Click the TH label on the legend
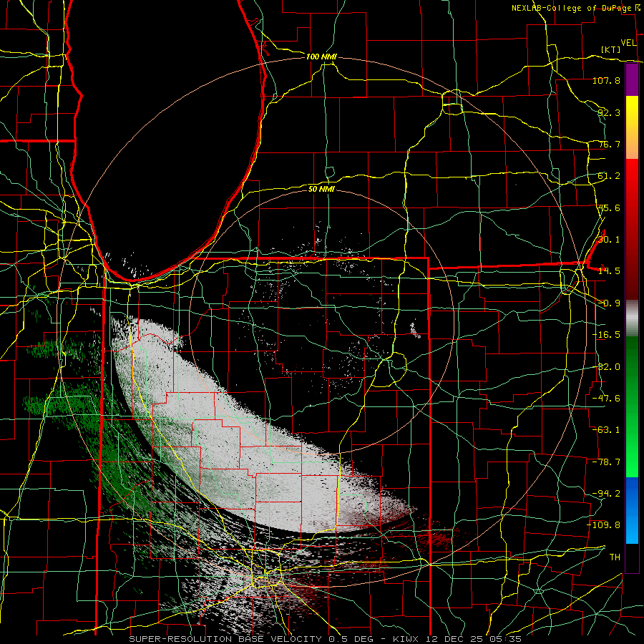 615,557
